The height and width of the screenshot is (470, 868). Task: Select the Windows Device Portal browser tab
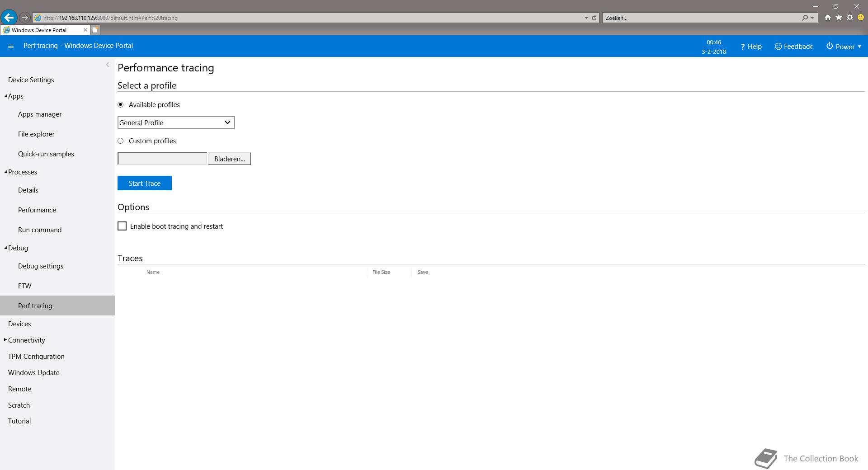45,30
